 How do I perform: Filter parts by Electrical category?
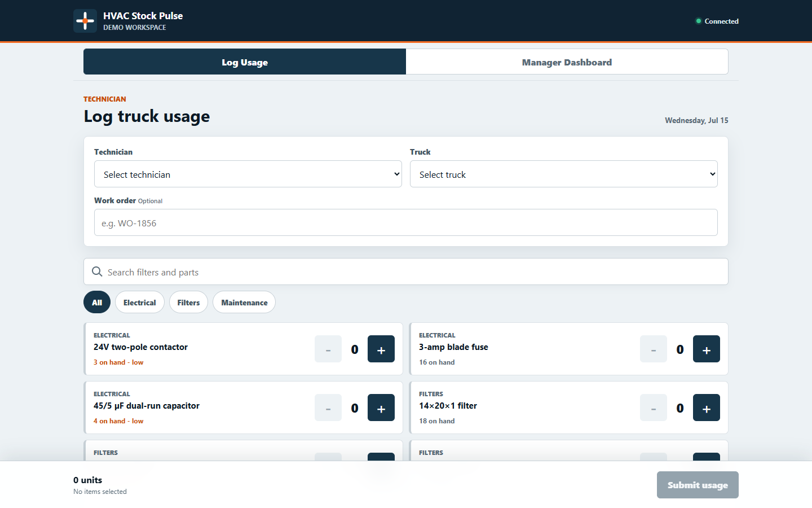coord(140,302)
